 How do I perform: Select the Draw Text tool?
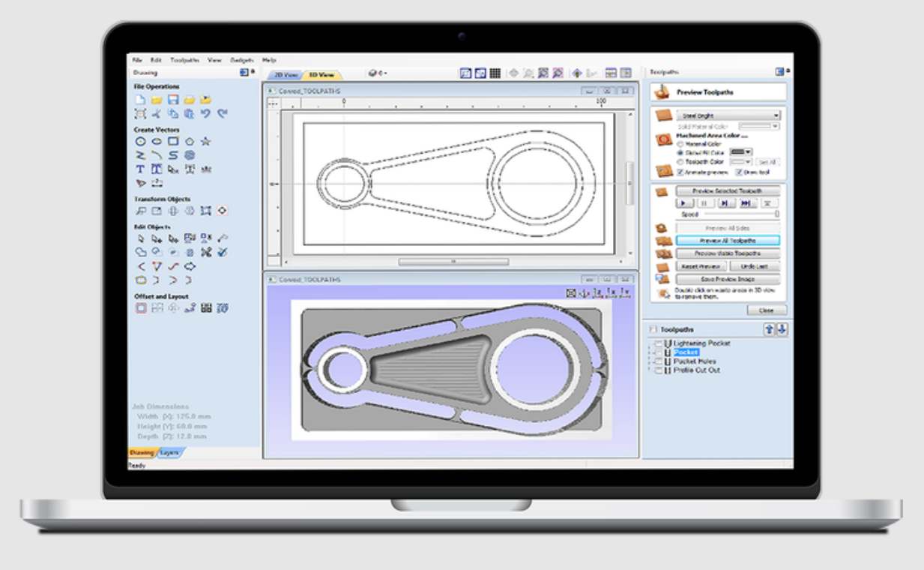[140, 169]
